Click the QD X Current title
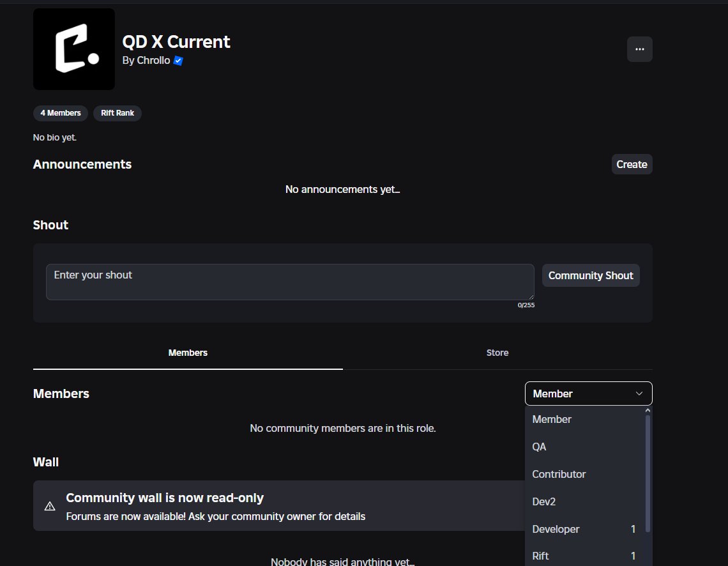Viewport: 728px width, 566px height. tap(176, 42)
